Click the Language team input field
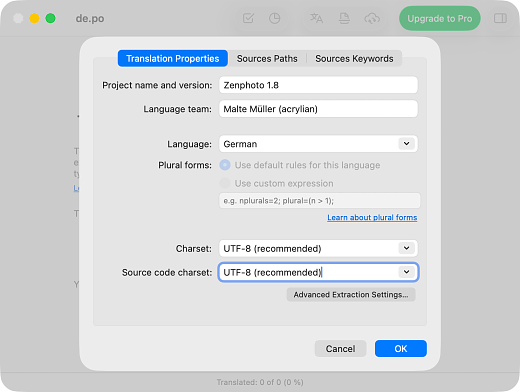Screen dimensions: 520x392 pos(318,109)
